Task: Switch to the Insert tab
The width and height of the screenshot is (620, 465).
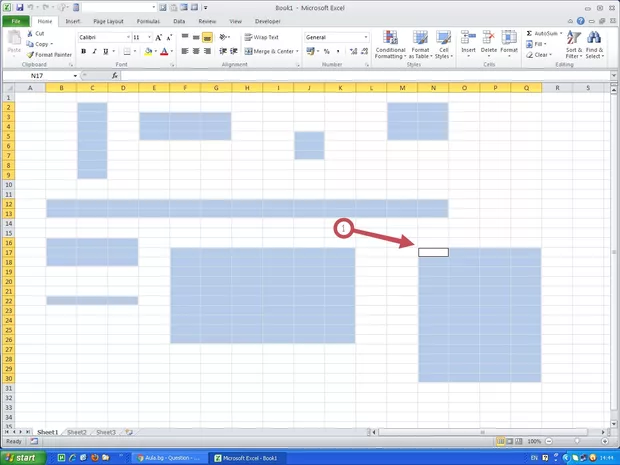Action: 73,21
